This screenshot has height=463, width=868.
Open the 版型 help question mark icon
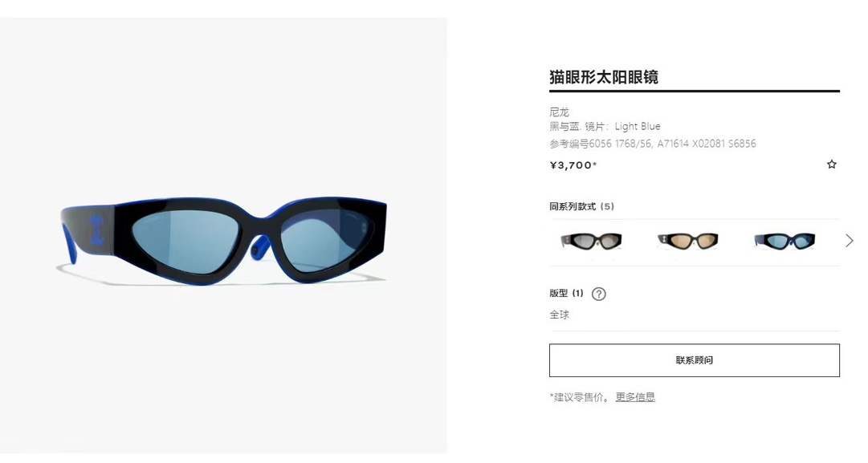point(598,294)
